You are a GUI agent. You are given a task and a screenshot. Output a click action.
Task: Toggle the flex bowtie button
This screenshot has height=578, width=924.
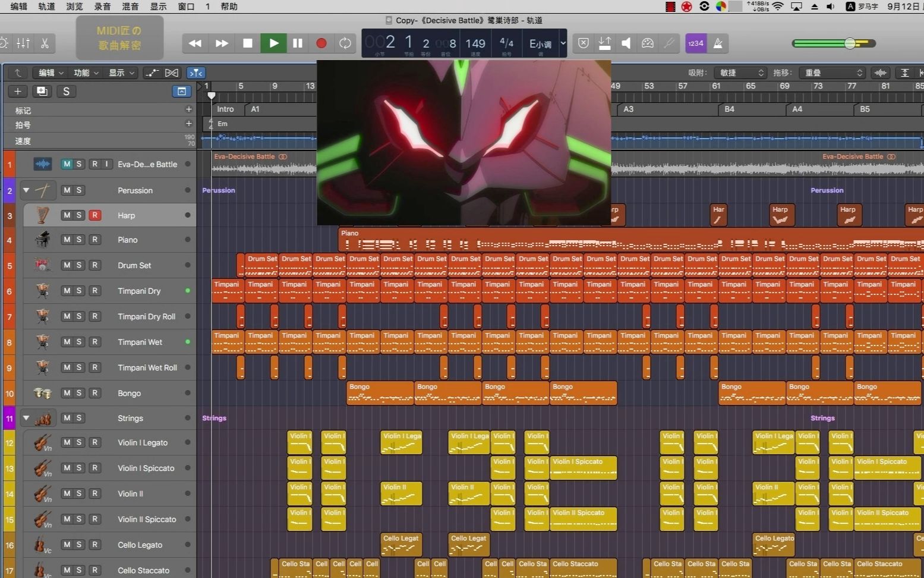(172, 73)
